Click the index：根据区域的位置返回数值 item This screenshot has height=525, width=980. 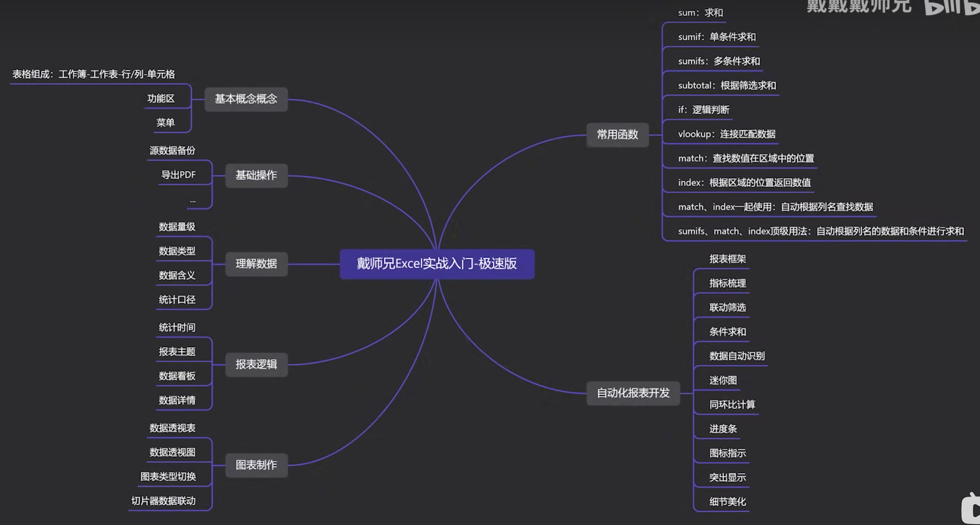[x=744, y=182]
